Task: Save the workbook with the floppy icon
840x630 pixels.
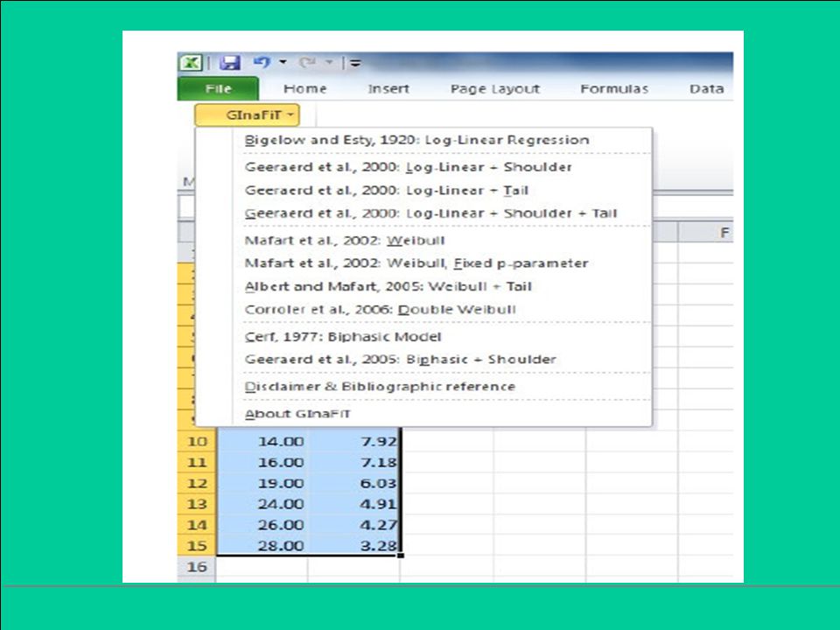Action: coord(230,63)
